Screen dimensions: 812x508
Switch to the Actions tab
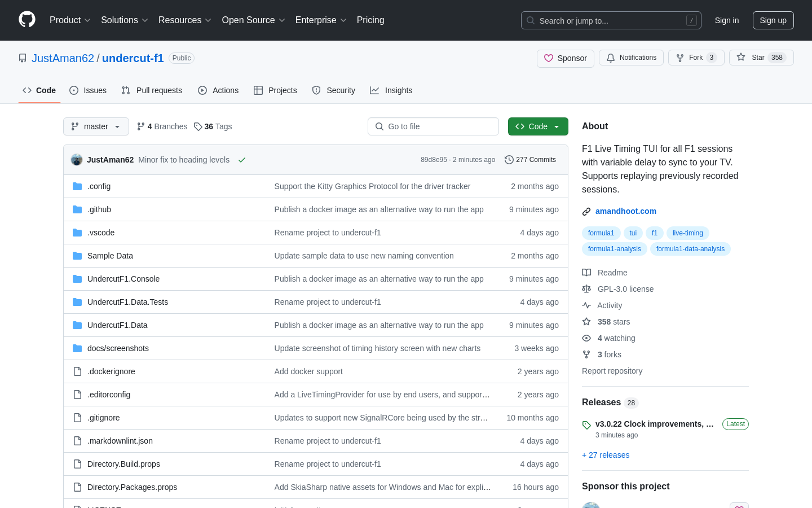[x=218, y=90]
